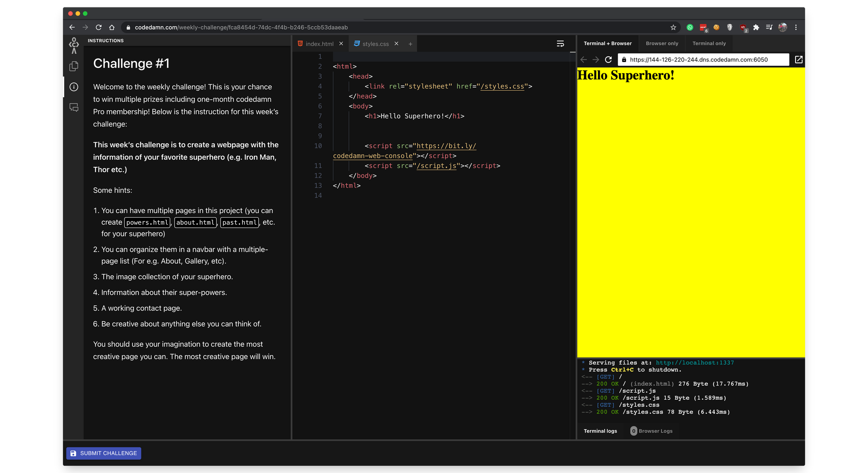868x473 pixels.
Task: Go to Chrome home page icon
Action: point(112,27)
